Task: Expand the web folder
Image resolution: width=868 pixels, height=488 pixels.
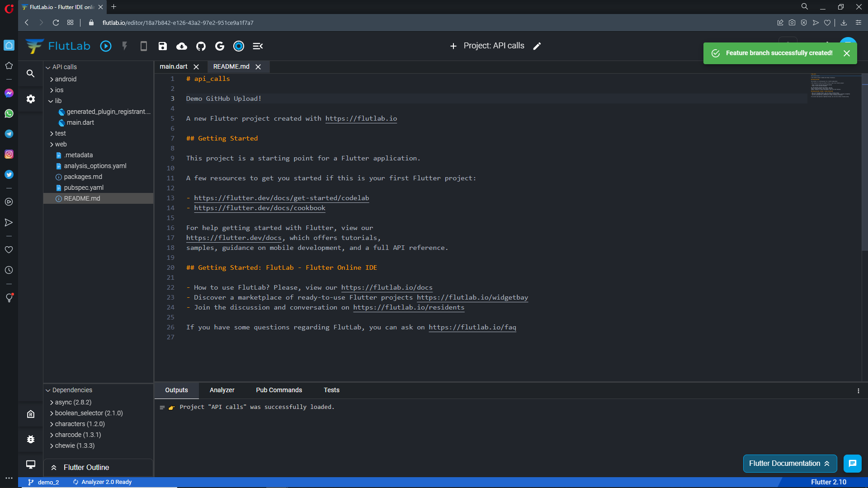Action: click(x=52, y=144)
